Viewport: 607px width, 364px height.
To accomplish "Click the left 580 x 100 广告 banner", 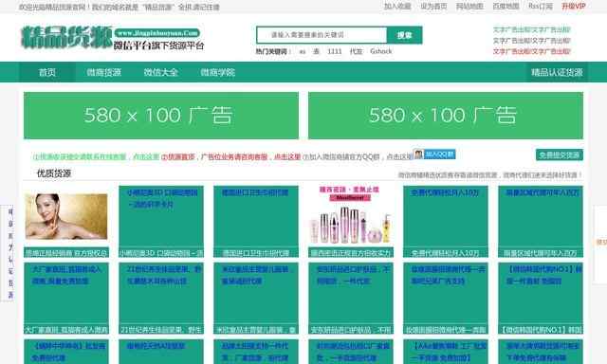I will [x=161, y=116].
